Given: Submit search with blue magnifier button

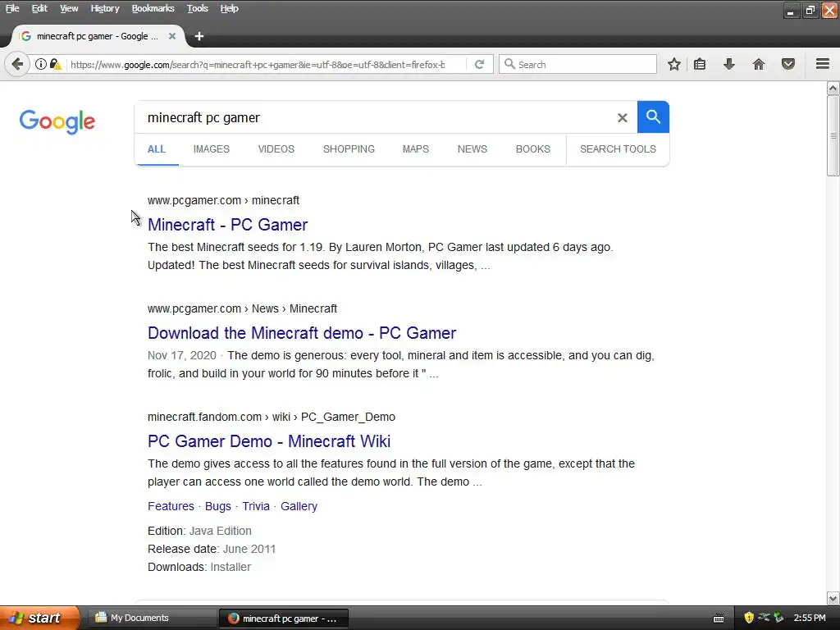Looking at the screenshot, I should click(653, 116).
